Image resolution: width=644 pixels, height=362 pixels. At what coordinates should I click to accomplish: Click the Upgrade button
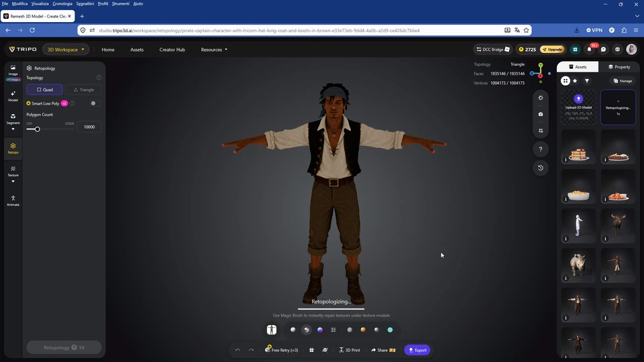tap(552, 49)
